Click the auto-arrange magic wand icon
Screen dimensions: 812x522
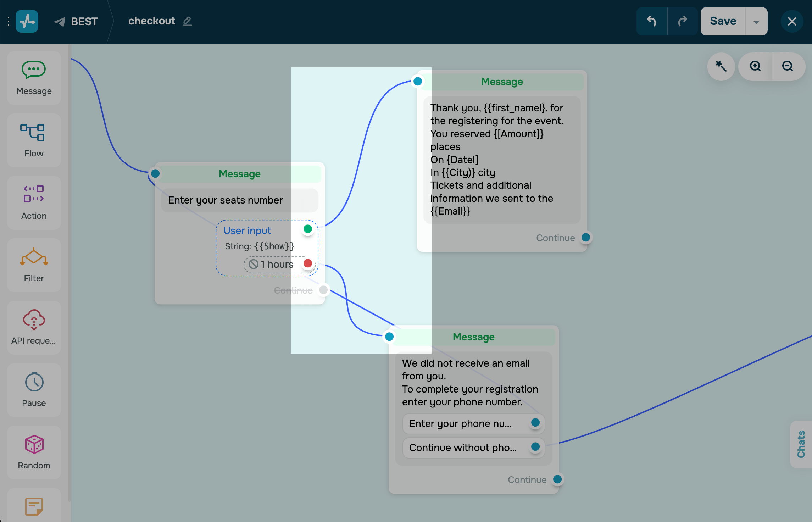[721, 66]
